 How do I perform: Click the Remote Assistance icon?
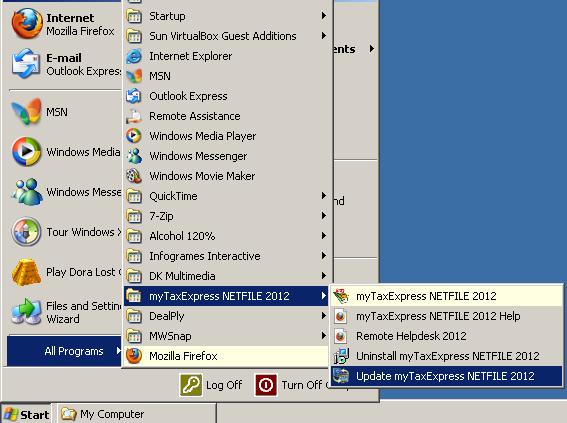pyautogui.click(x=134, y=116)
